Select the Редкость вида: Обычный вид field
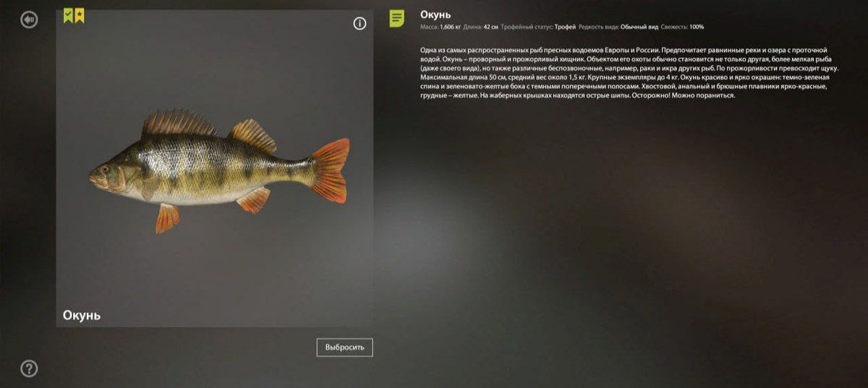This screenshot has width=868, height=388. coord(618,27)
